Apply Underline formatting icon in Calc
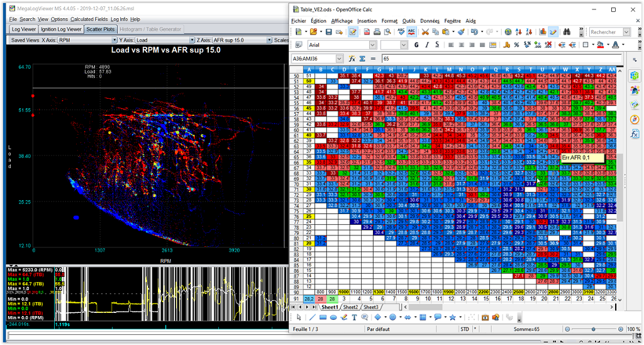The image size is (644, 345). point(438,45)
